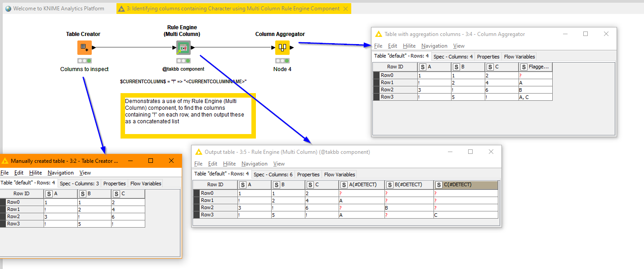Click the Column Aggregator node icon
The height and width of the screenshot is (269, 644).
(282, 47)
